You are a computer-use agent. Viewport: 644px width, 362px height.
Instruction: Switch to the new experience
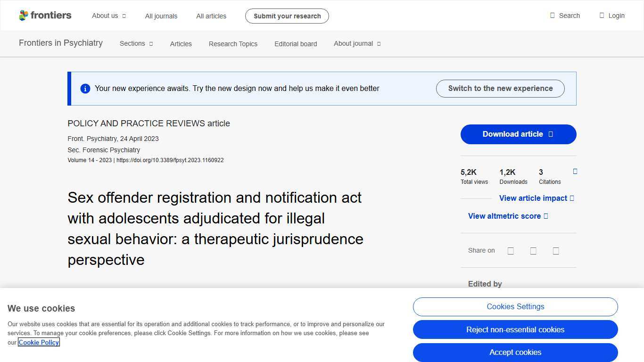[500, 88]
